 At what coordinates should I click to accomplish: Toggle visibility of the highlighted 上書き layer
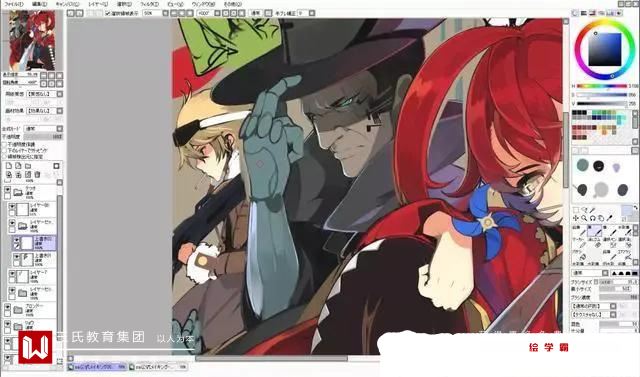pyautogui.click(x=17, y=240)
